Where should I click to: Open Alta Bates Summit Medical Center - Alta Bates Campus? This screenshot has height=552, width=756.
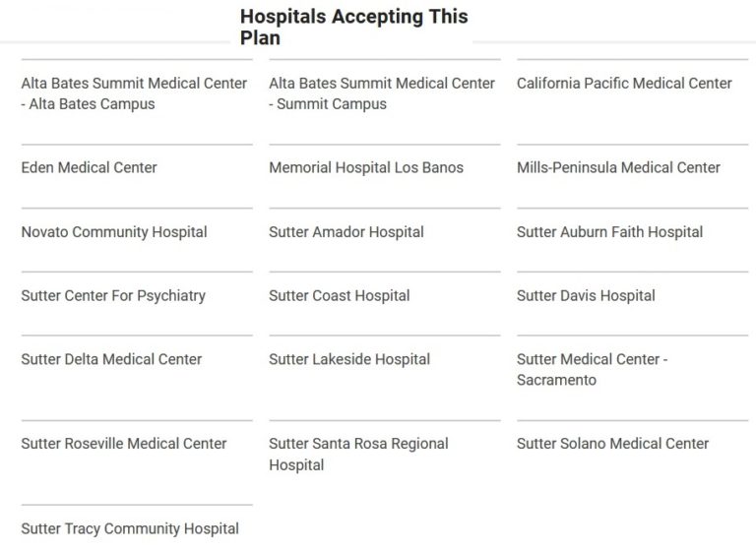coord(134,93)
